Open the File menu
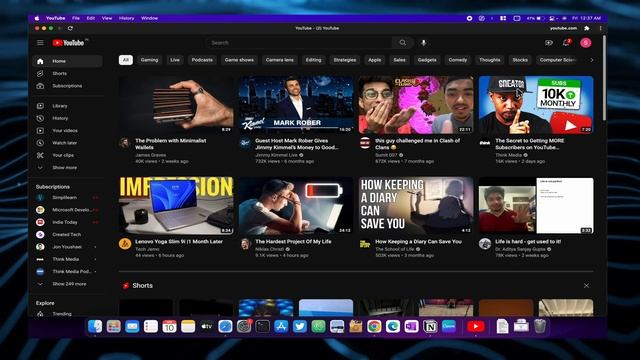 click(x=76, y=18)
